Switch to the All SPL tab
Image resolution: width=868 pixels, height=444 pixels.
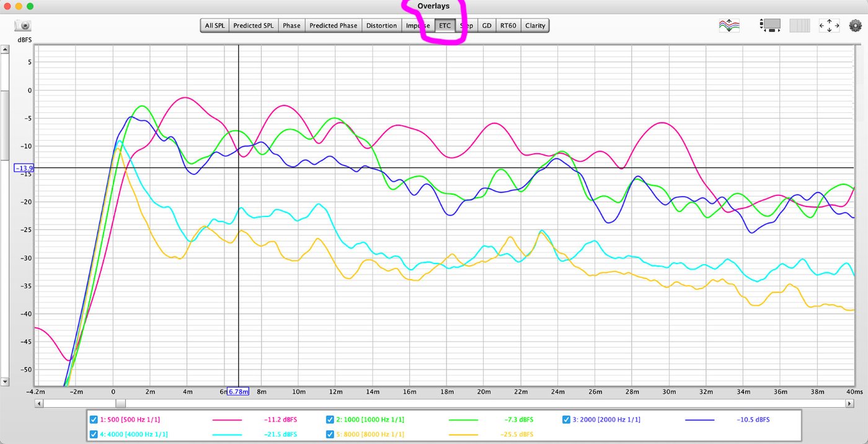(x=215, y=25)
